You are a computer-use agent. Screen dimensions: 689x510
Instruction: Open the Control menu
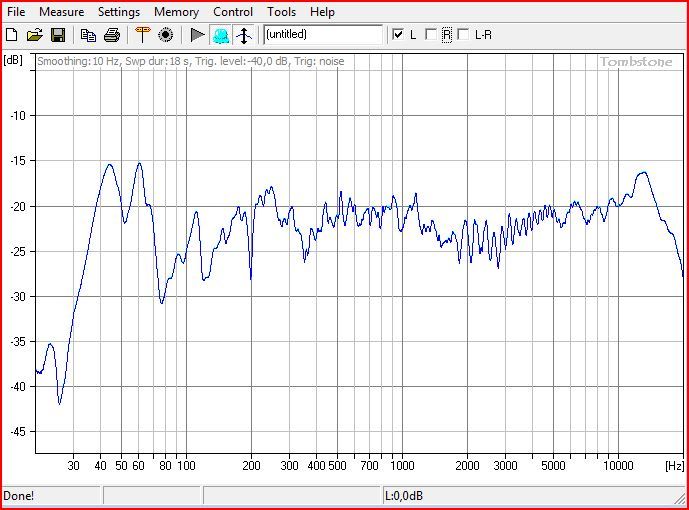click(233, 12)
